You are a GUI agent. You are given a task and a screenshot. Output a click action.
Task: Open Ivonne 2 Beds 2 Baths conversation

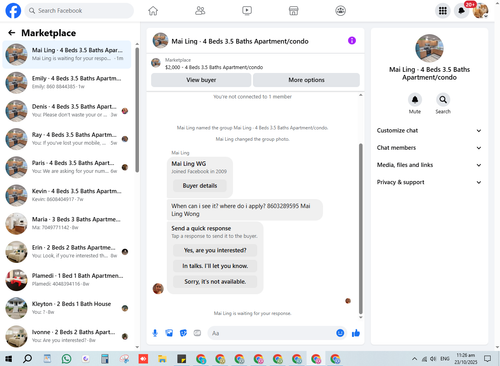point(67,336)
